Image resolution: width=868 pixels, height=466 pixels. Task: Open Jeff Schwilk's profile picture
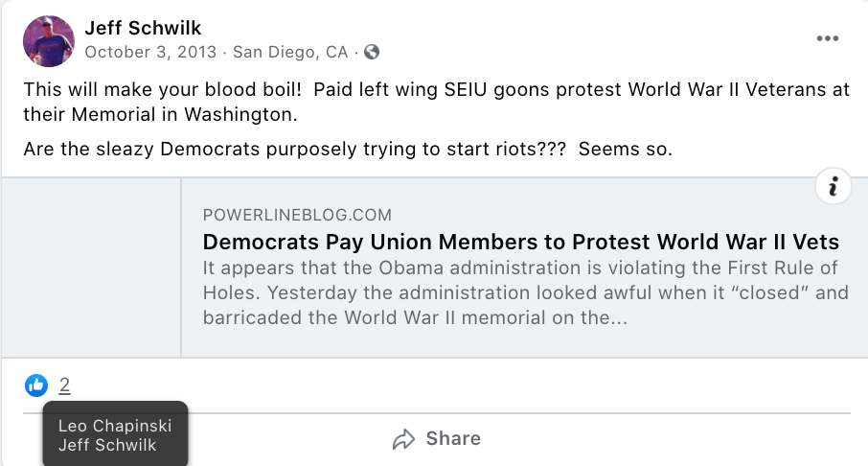pyautogui.click(x=48, y=40)
